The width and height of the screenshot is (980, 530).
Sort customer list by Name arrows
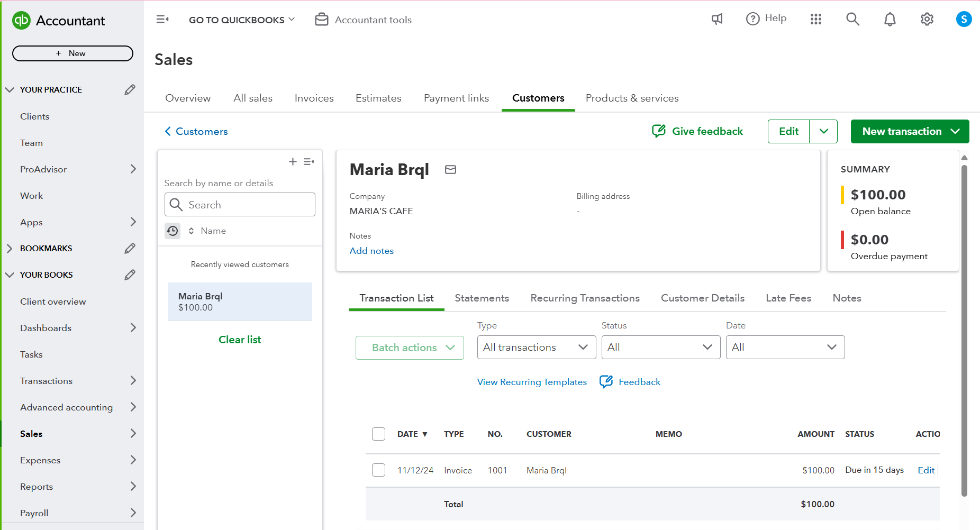click(x=191, y=231)
